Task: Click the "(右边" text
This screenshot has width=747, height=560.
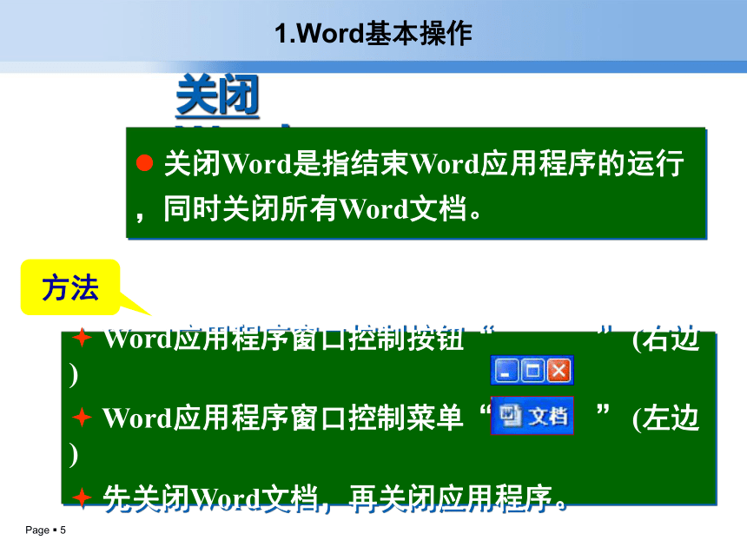Action: click(x=665, y=339)
